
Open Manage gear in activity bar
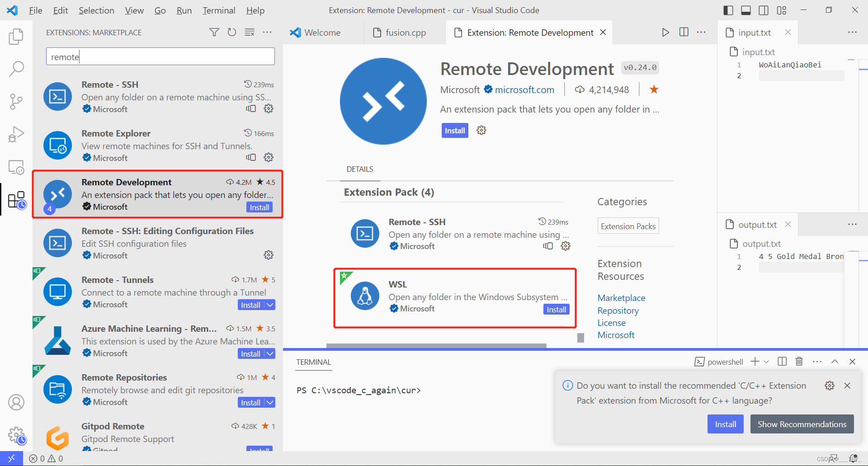click(x=16, y=436)
